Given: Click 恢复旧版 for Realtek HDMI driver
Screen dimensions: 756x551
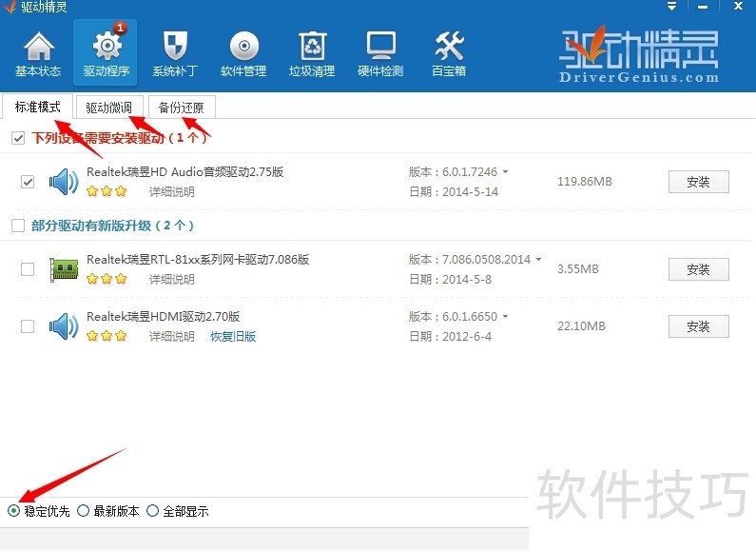Looking at the screenshot, I should point(233,336).
